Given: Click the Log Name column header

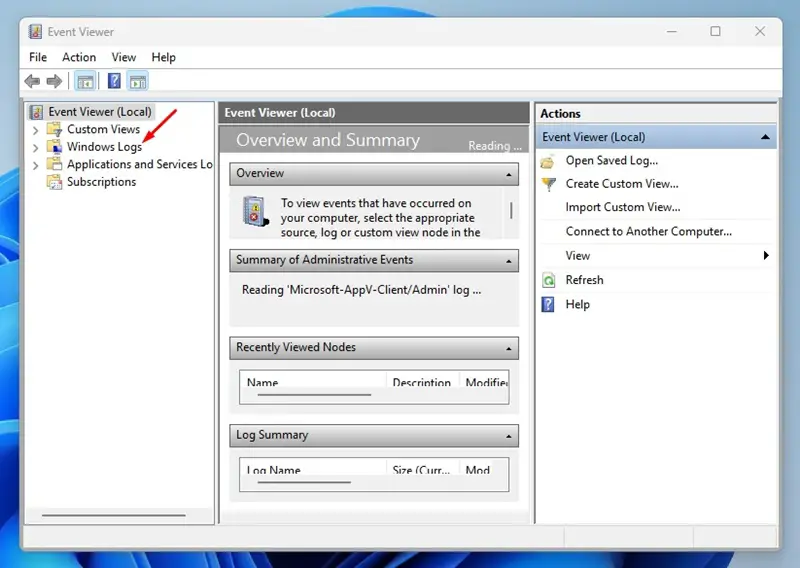Looking at the screenshot, I should [313, 469].
